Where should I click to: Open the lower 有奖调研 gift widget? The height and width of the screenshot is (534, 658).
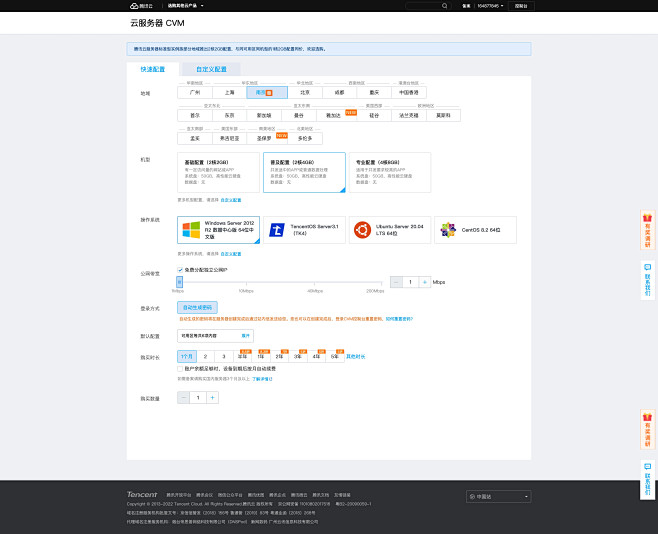647,429
